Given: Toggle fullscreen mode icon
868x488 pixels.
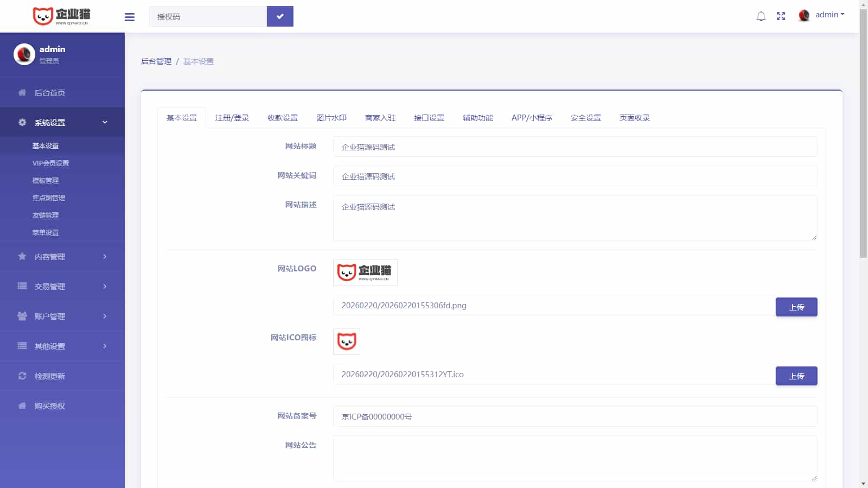Looking at the screenshot, I should [x=781, y=16].
